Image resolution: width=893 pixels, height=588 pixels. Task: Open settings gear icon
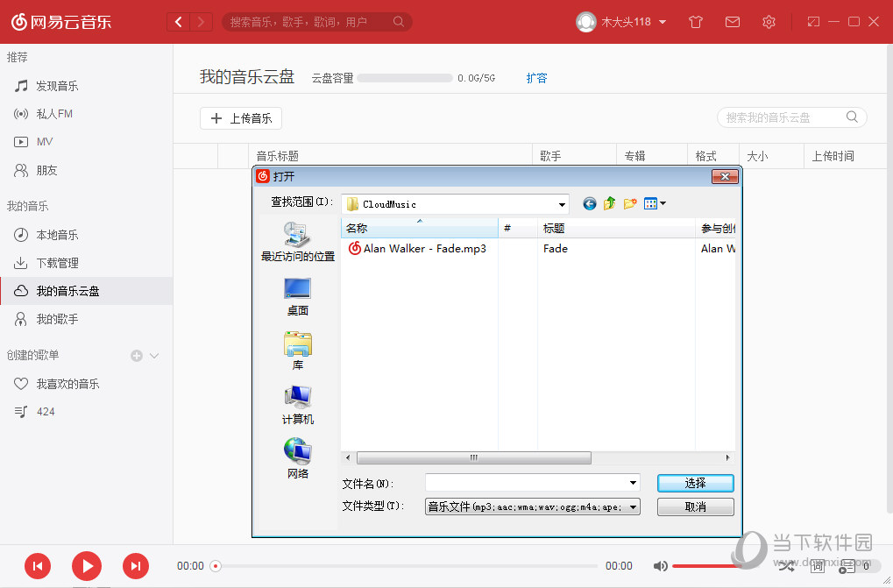pyautogui.click(x=769, y=22)
